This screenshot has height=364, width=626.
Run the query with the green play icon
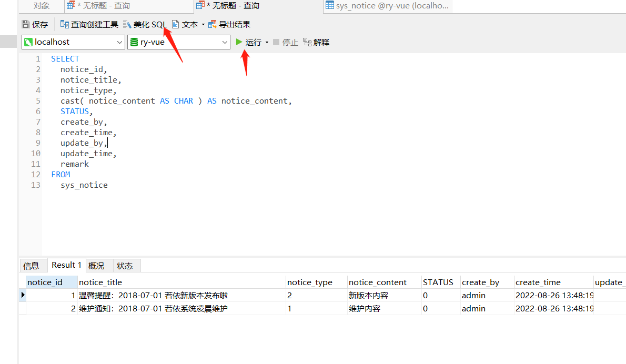(x=239, y=42)
